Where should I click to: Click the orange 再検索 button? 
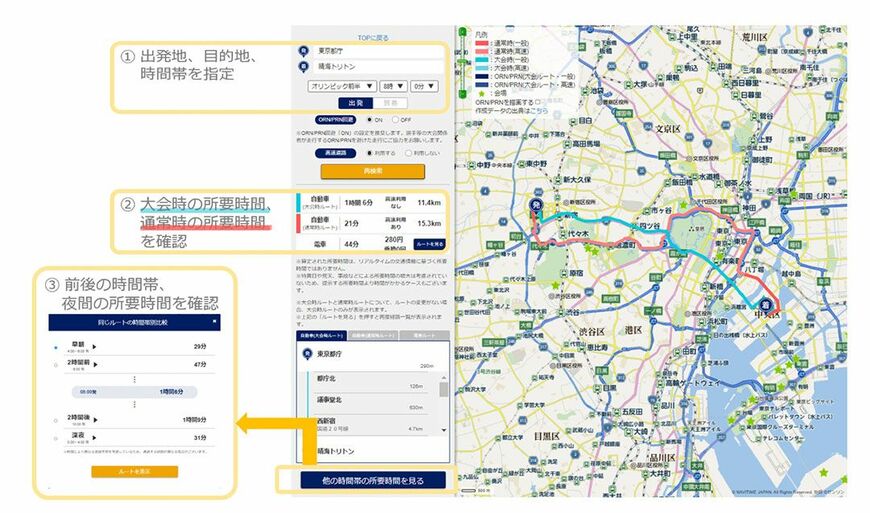pos(372,171)
